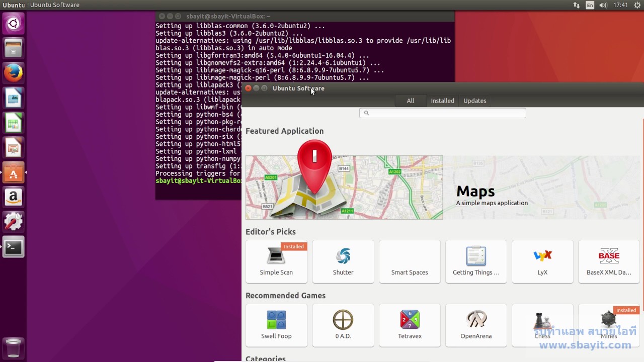Click the "sbayit@sbayit-VirtualBox" terminal prompt
This screenshot has height=362, width=644.
pyautogui.click(x=199, y=180)
